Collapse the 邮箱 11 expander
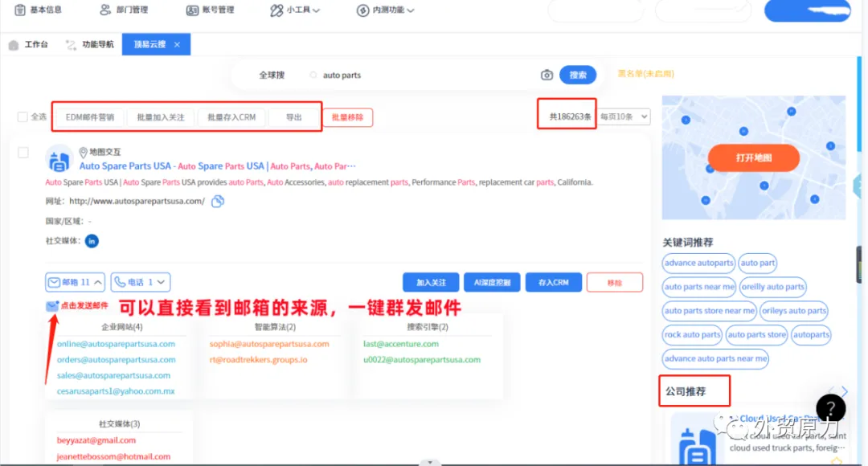Screen dimensions: 868x466 pos(76,282)
